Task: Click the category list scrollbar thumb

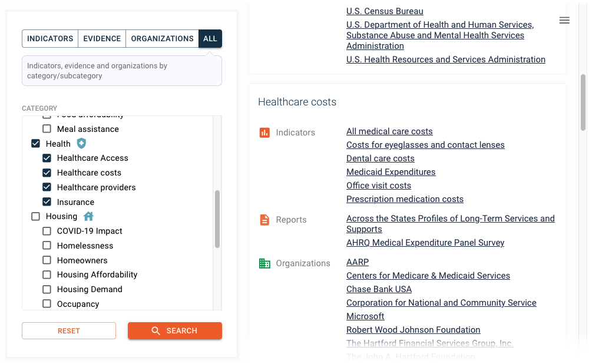Action: (x=217, y=219)
